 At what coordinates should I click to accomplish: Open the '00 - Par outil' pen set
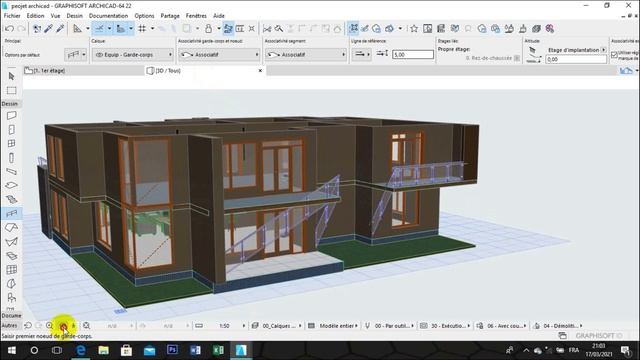tap(393, 326)
